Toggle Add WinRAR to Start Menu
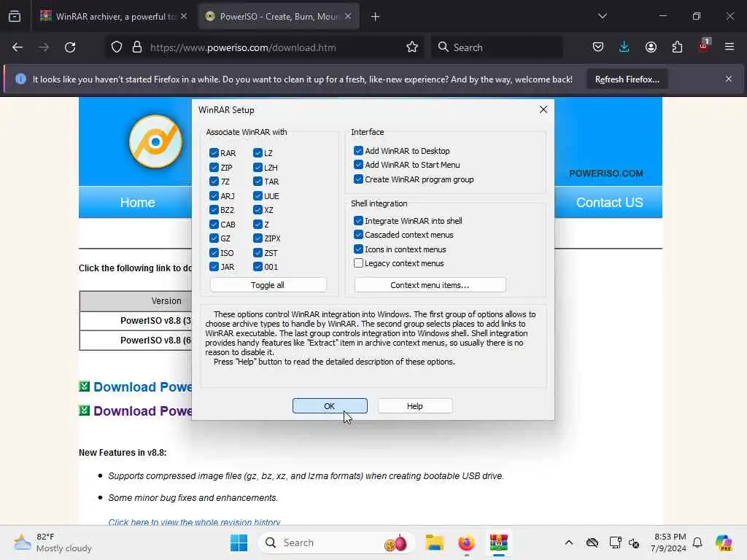The height and width of the screenshot is (560, 747). (x=358, y=165)
